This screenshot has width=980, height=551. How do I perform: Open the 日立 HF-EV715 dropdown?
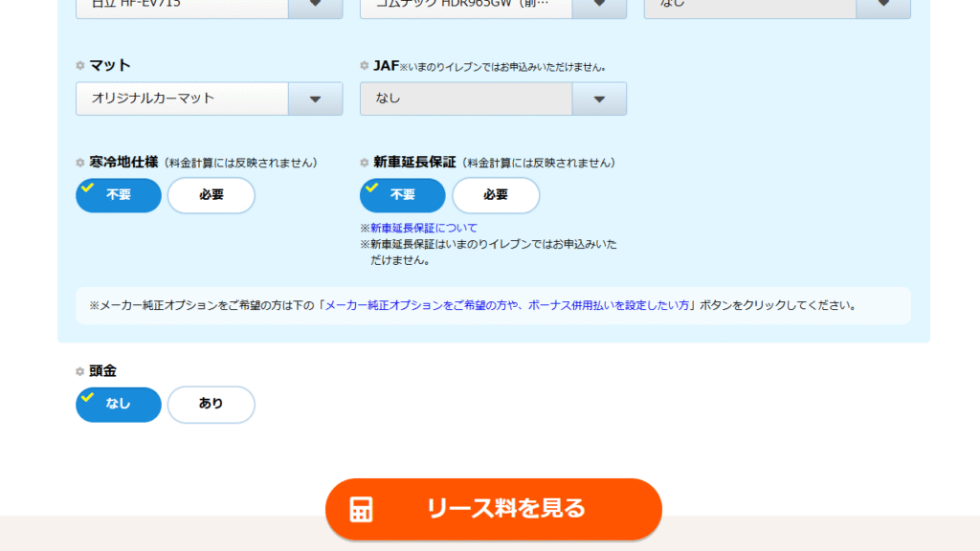coord(209,9)
